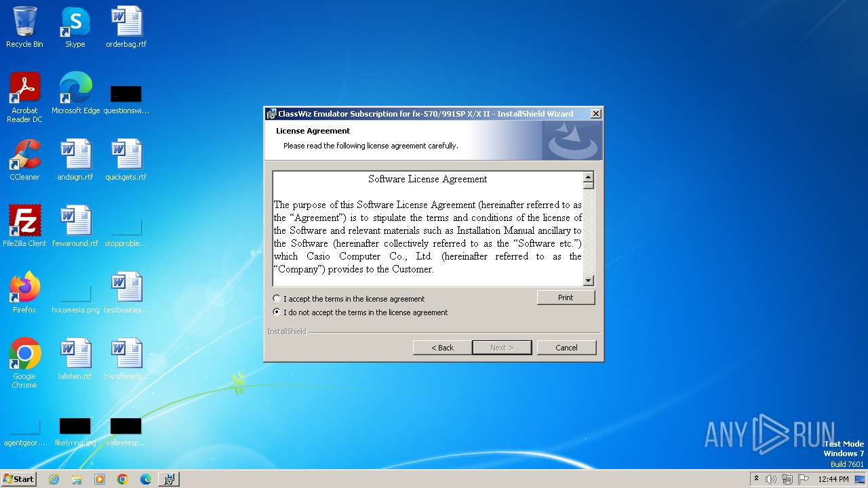The width and height of the screenshot is (868, 488).
Task: Click the license scrollbar track
Action: tap(589, 232)
